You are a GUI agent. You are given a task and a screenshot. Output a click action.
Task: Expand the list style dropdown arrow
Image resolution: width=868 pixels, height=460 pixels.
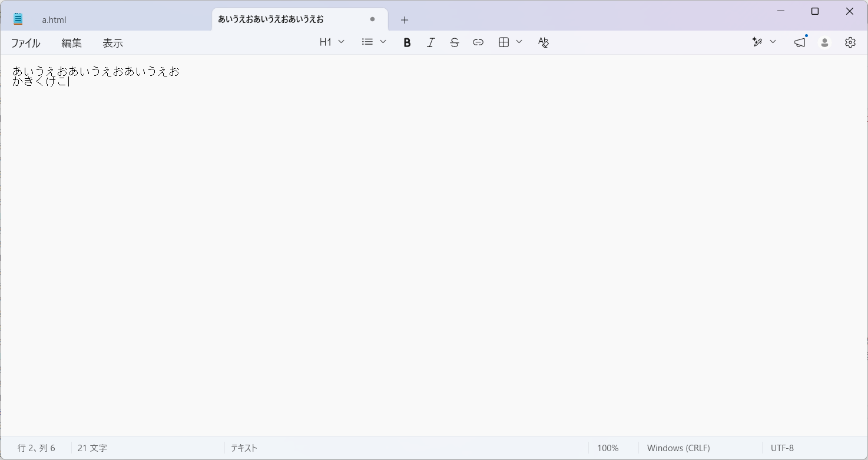click(x=383, y=42)
